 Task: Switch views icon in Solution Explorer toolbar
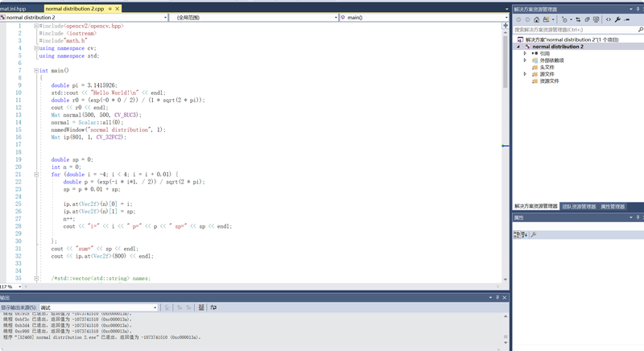point(546,19)
